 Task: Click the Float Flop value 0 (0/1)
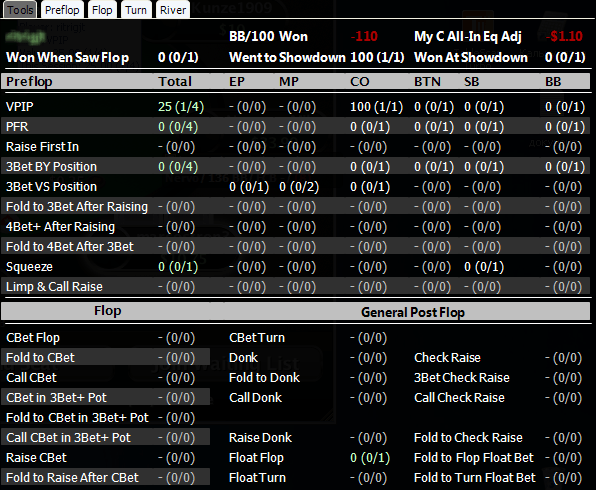click(370, 458)
